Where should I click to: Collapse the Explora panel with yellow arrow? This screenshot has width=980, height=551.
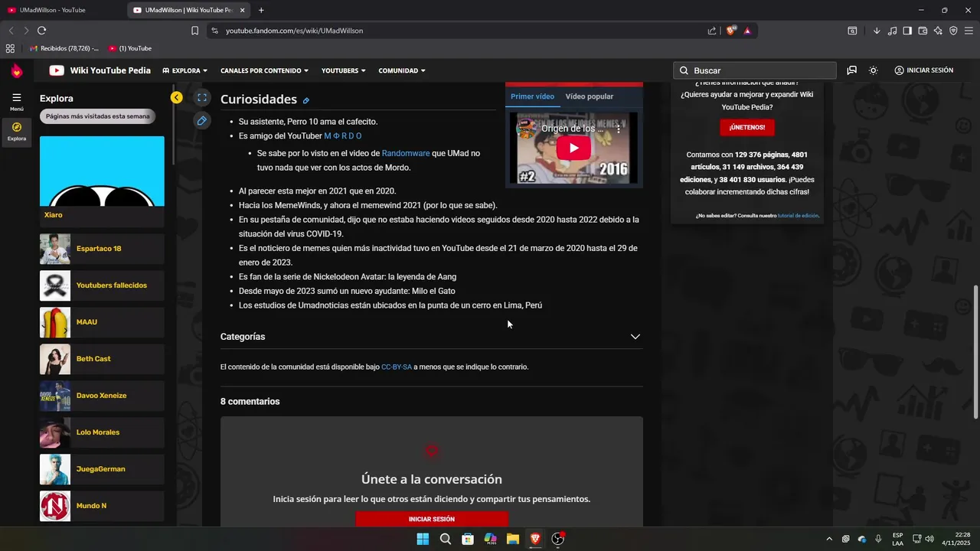tap(177, 97)
